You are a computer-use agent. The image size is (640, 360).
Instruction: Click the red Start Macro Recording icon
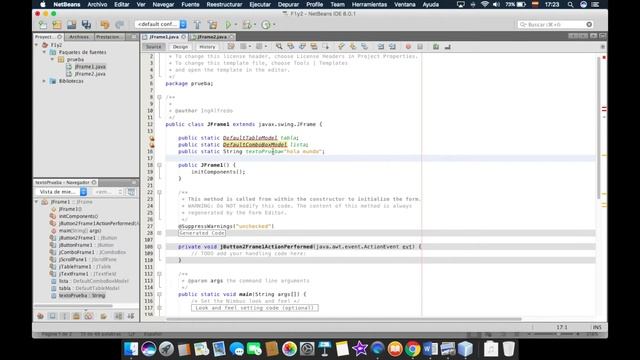(408, 47)
